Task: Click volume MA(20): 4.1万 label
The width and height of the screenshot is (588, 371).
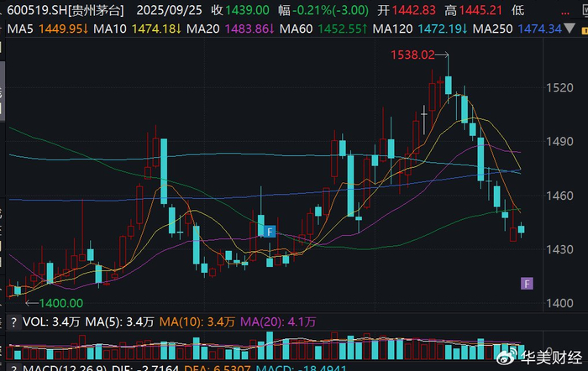Action: tap(278, 322)
